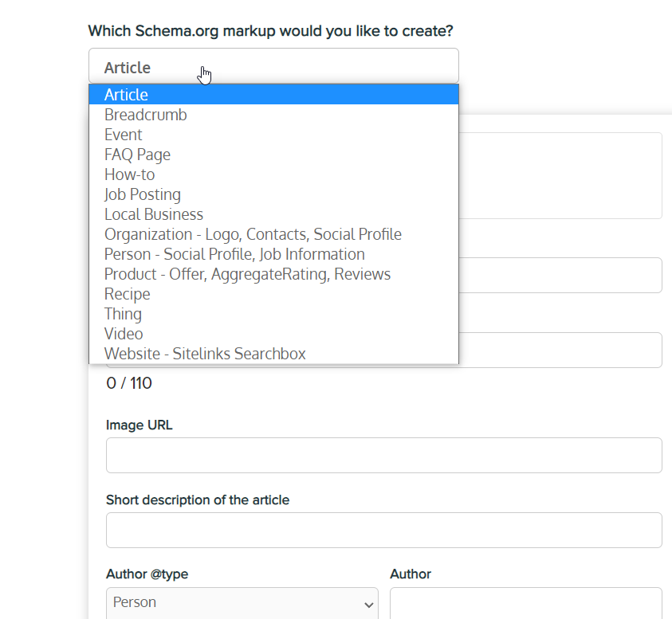Viewport: 672px width, 619px height.
Task: Choose Thing from the markup list
Action: (x=123, y=314)
